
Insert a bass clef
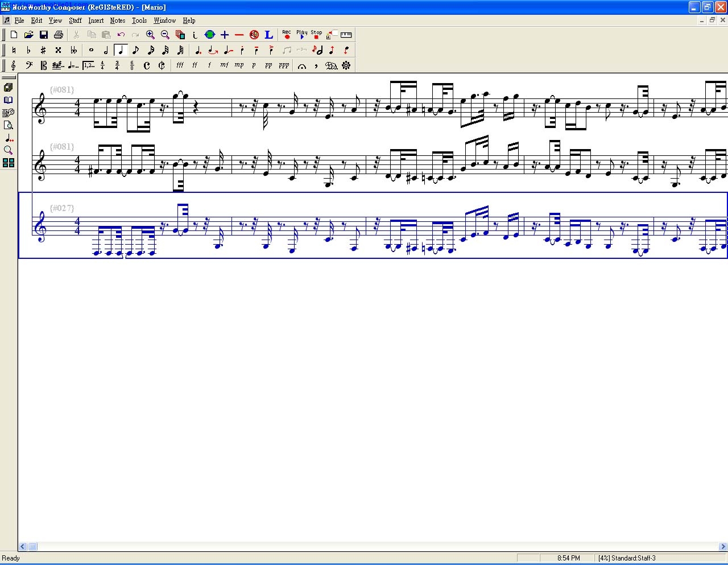coord(28,65)
